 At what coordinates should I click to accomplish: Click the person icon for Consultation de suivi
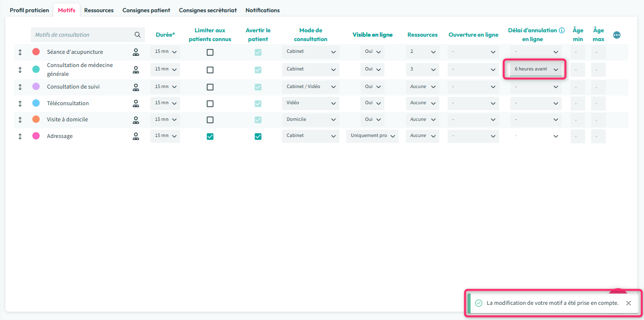(136, 87)
